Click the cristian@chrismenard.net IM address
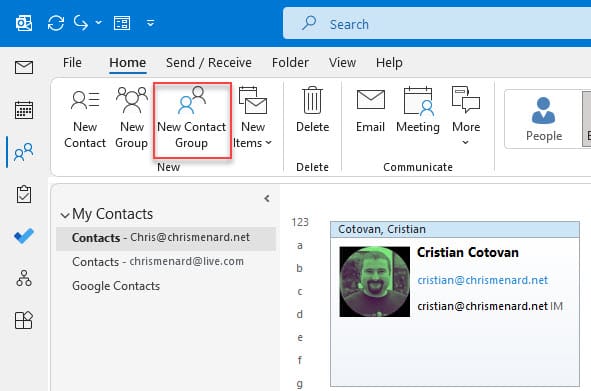 pos(482,306)
